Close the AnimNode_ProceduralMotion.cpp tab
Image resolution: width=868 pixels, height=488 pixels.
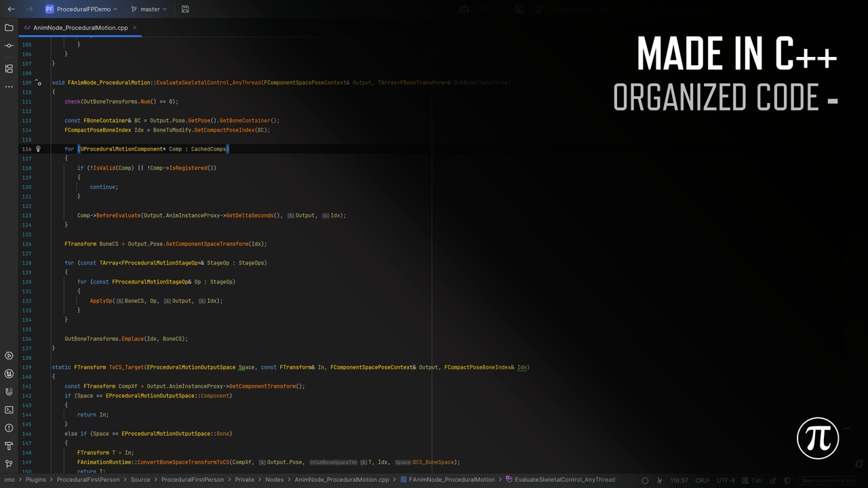[x=135, y=28]
